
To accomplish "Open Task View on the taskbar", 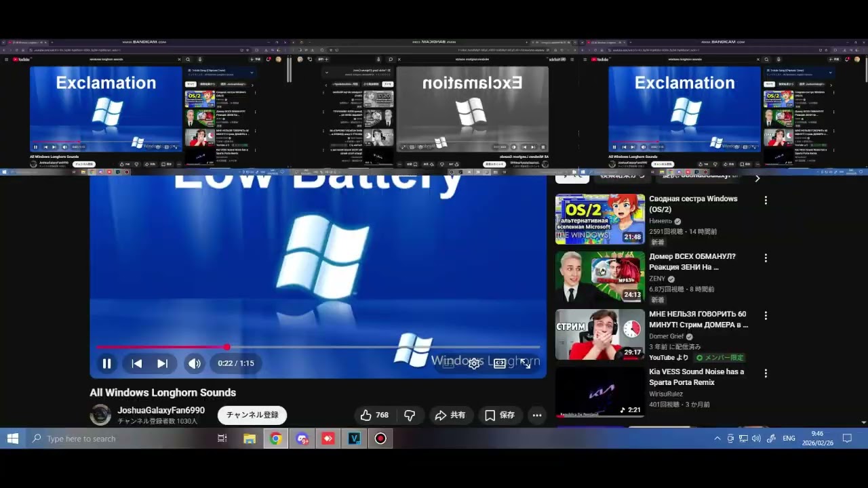I will 222,439.
